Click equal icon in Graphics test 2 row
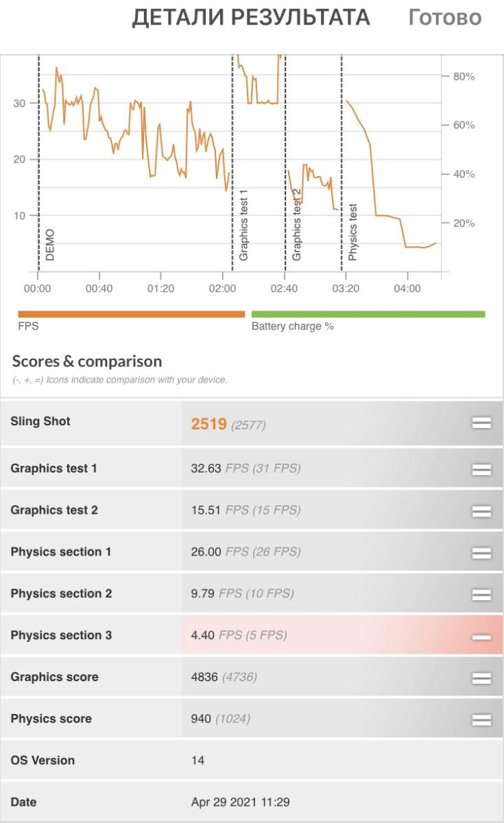This screenshot has height=823, width=504. [x=481, y=512]
